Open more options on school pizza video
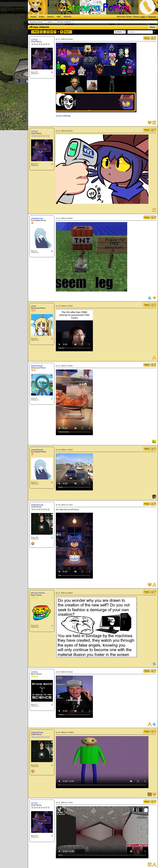Screen dimensions: 158x868 pos(89,428)
